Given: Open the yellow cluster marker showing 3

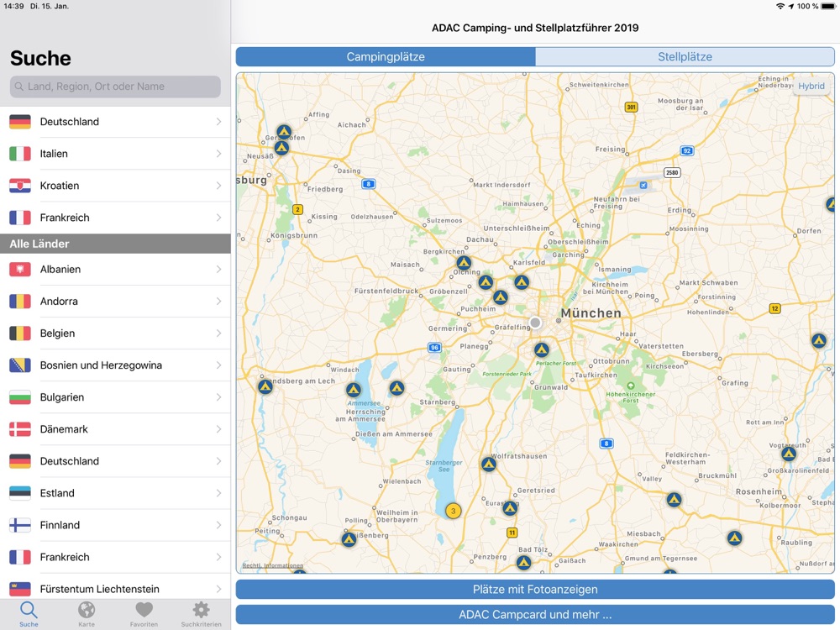Looking at the screenshot, I should coord(454,511).
